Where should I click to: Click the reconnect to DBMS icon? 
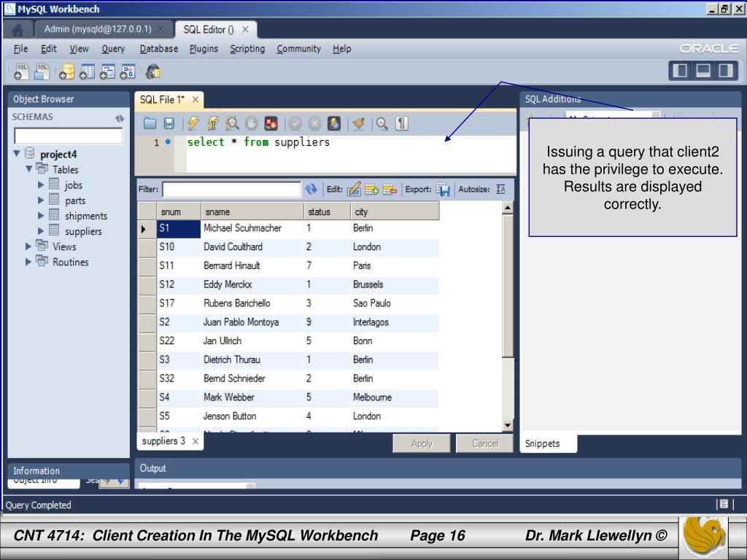pos(153,72)
